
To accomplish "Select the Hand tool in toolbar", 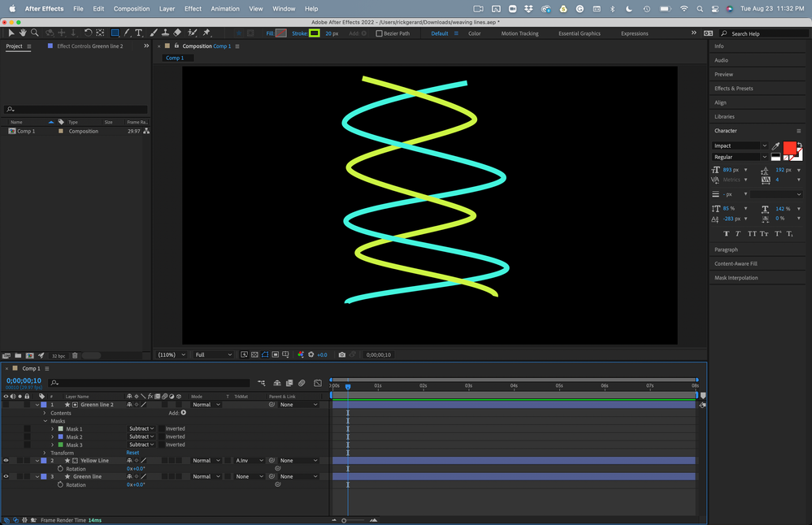I will [23, 33].
